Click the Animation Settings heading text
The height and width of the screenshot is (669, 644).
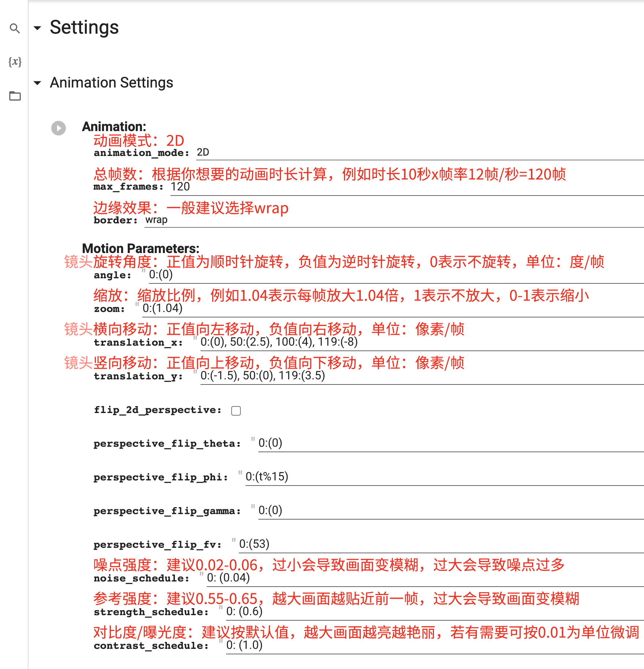click(112, 83)
